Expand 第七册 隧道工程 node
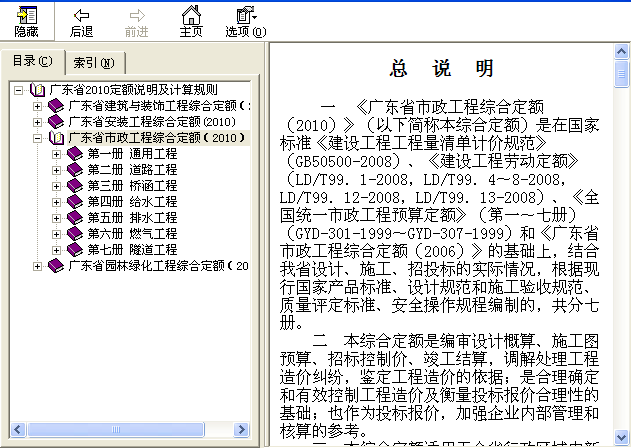 pyautogui.click(x=56, y=250)
